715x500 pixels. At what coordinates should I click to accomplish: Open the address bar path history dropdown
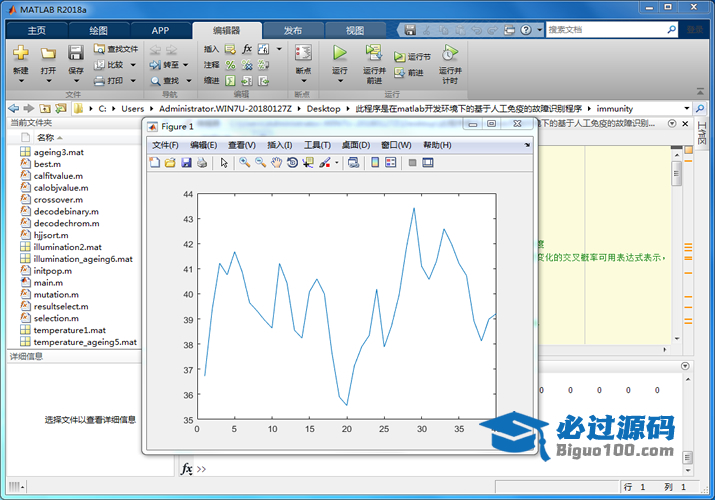[687, 108]
